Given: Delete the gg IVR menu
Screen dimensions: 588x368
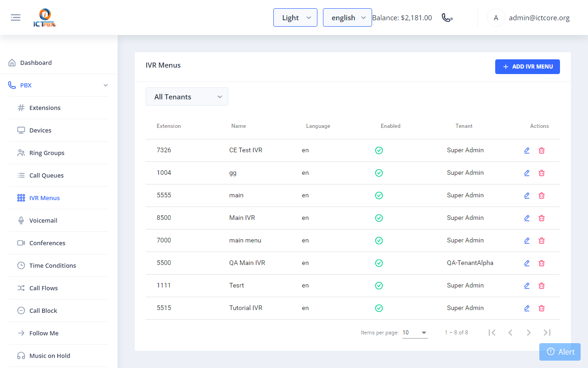Looking at the screenshot, I should tap(542, 173).
